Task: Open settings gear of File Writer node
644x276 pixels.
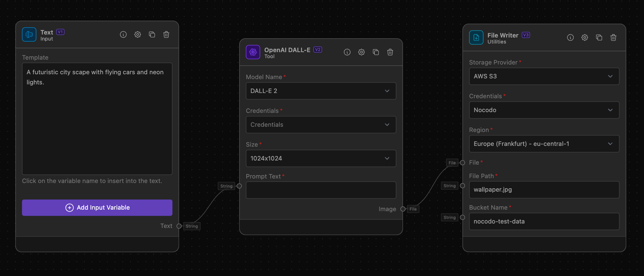Action: click(x=585, y=37)
